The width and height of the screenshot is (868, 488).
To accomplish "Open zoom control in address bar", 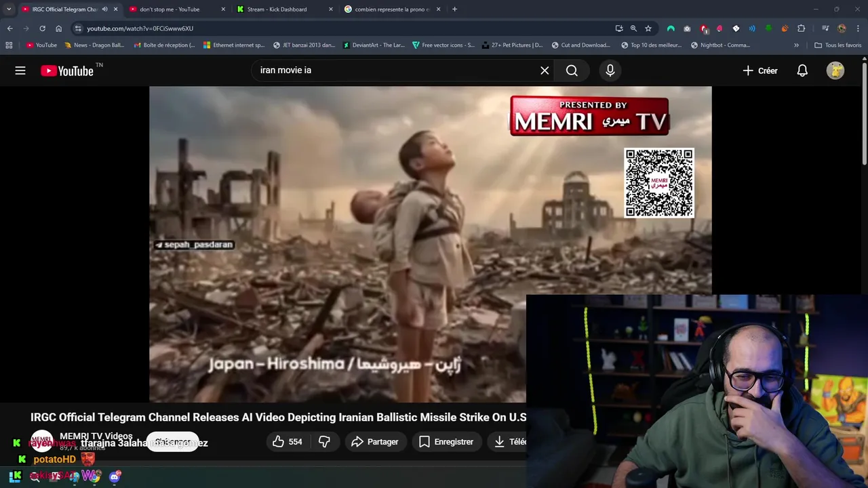I will tap(633, 28).
